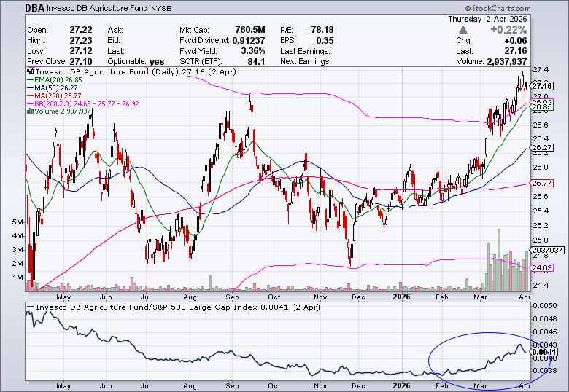
Task: Click the Invesco DB Agriculture Fund title
Action: [97, 8]
